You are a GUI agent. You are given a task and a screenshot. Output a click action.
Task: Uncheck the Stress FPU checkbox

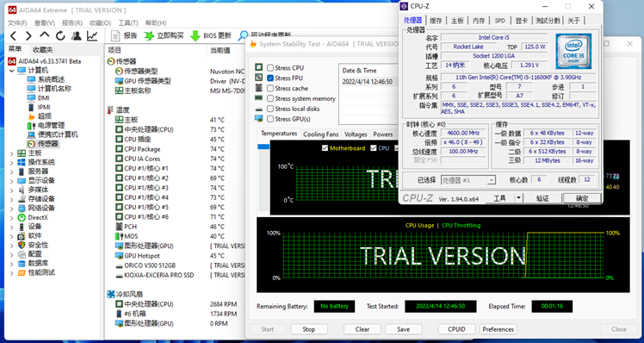(x=269, y=78)
